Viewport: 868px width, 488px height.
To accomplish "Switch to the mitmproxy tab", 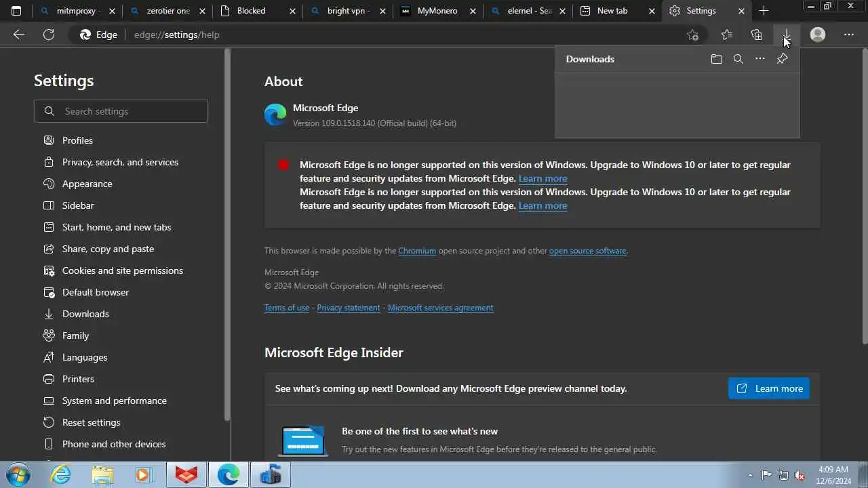I will click(x=77, y=11).
